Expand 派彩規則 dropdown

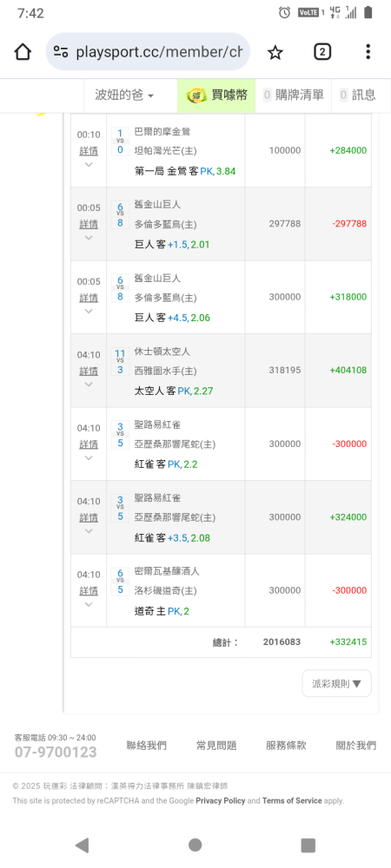click(x=337, y=684)
